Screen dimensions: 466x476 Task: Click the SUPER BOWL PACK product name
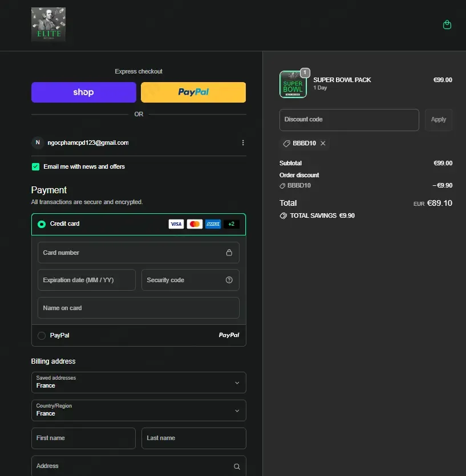coord(342,80)
